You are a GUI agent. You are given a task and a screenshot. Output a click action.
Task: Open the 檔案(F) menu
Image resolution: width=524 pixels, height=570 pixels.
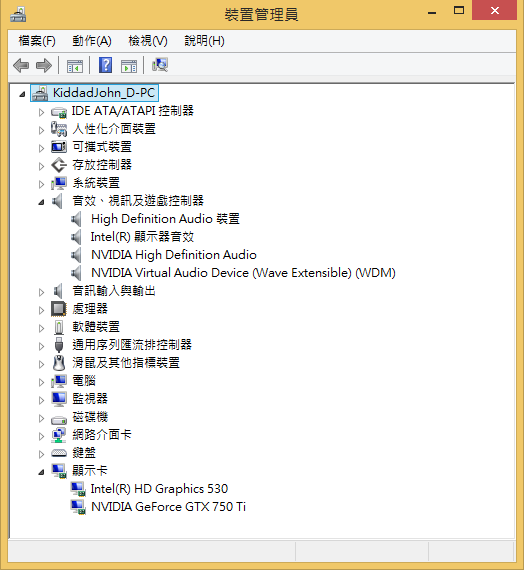click(37, 41)
